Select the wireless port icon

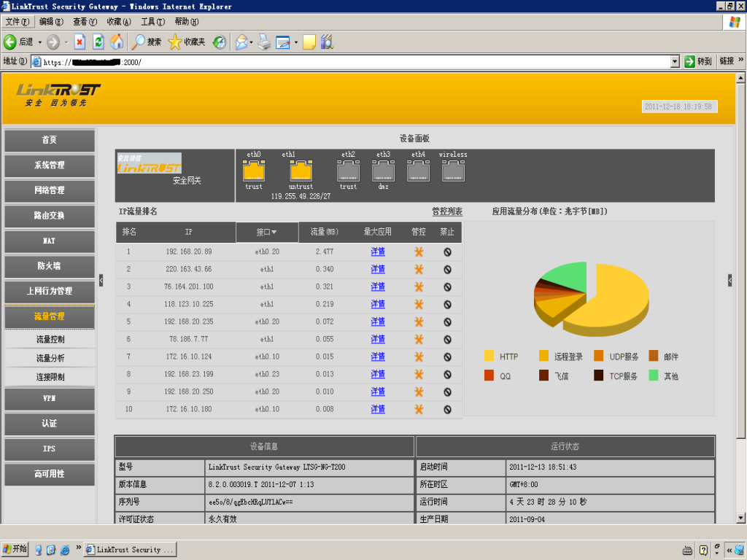pyautogui.click(x=453, y=171)
